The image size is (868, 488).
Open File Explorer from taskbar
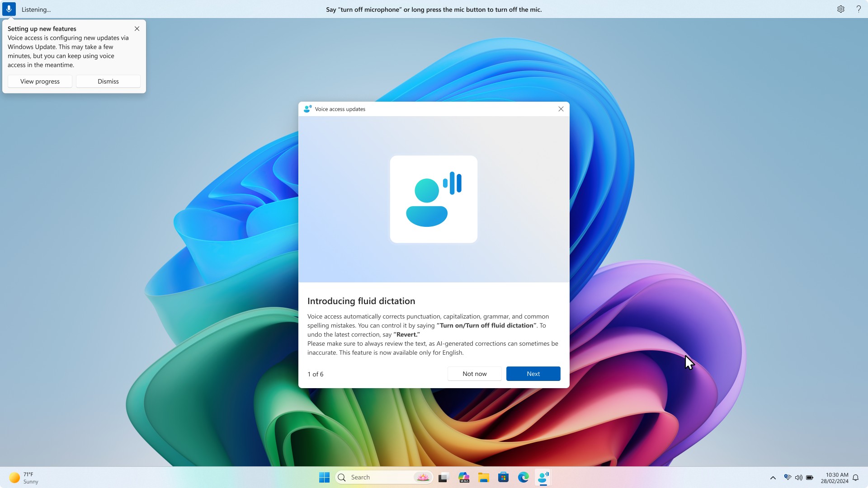[x=483, y=477]
